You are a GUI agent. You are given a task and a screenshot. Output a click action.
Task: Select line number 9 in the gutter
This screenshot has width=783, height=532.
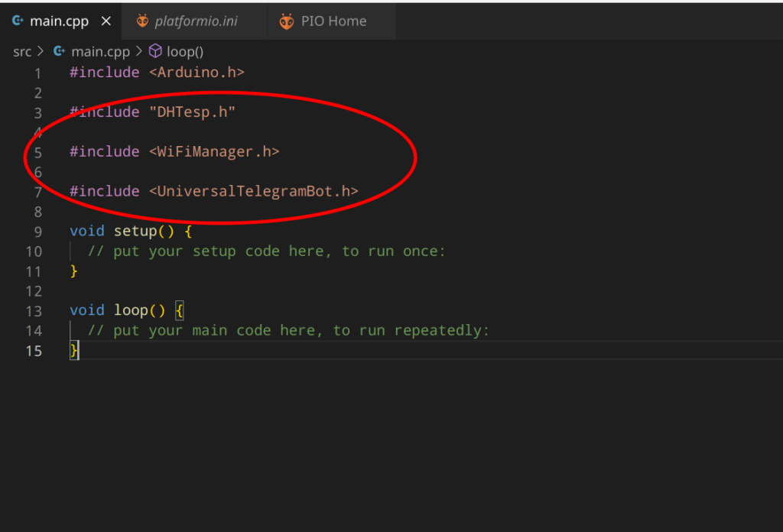[x=38, y=231]
